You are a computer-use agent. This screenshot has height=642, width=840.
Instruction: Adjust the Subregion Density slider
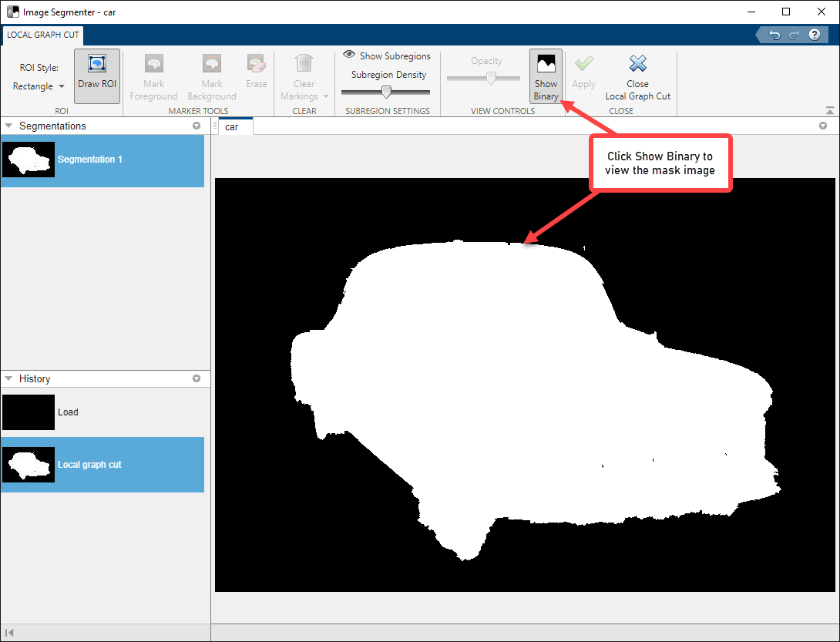pyautogui.click(x=386, y=92)
